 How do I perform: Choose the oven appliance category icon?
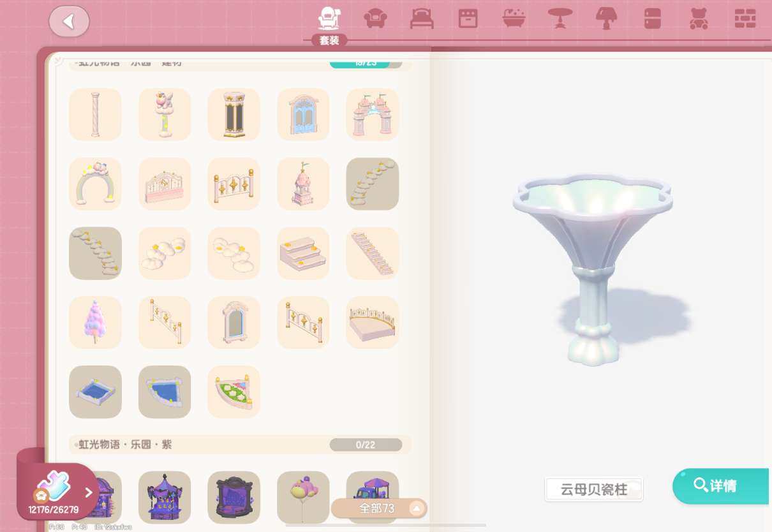[x=468, y=18]
